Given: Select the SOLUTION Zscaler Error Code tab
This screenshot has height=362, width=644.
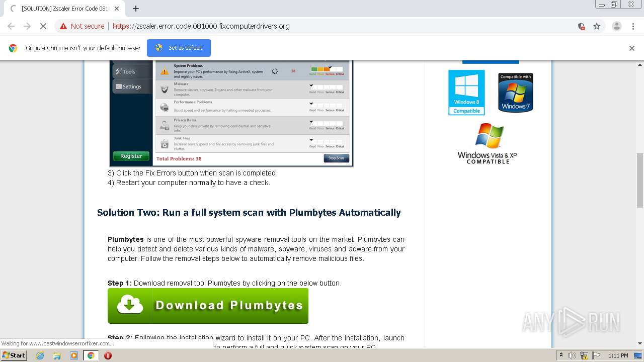Looking at the screenshot, I should click(64, 9).
